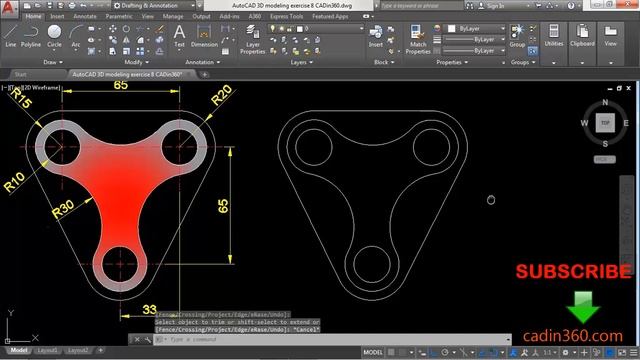Click the Insert block button

[376, 36]
